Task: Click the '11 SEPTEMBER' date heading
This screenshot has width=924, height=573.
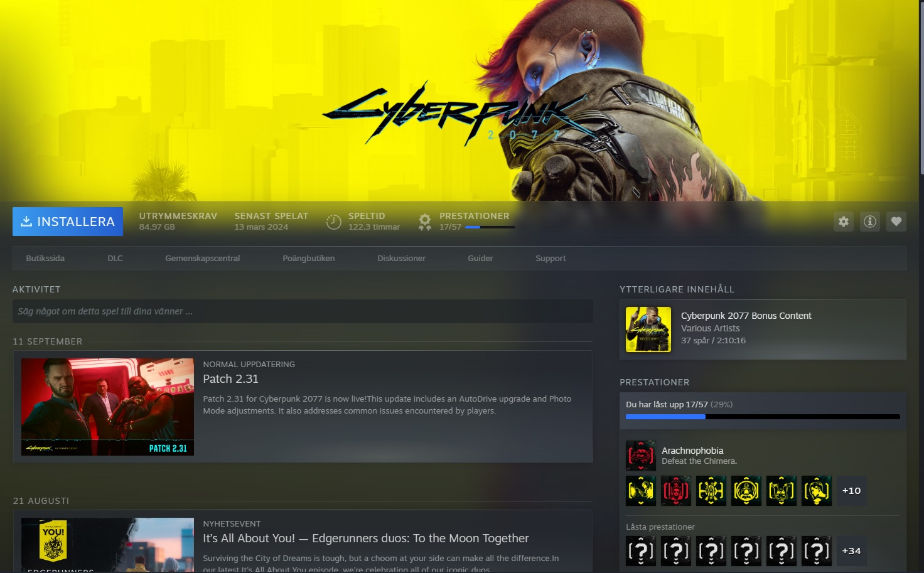Action: tap(48, 341)
